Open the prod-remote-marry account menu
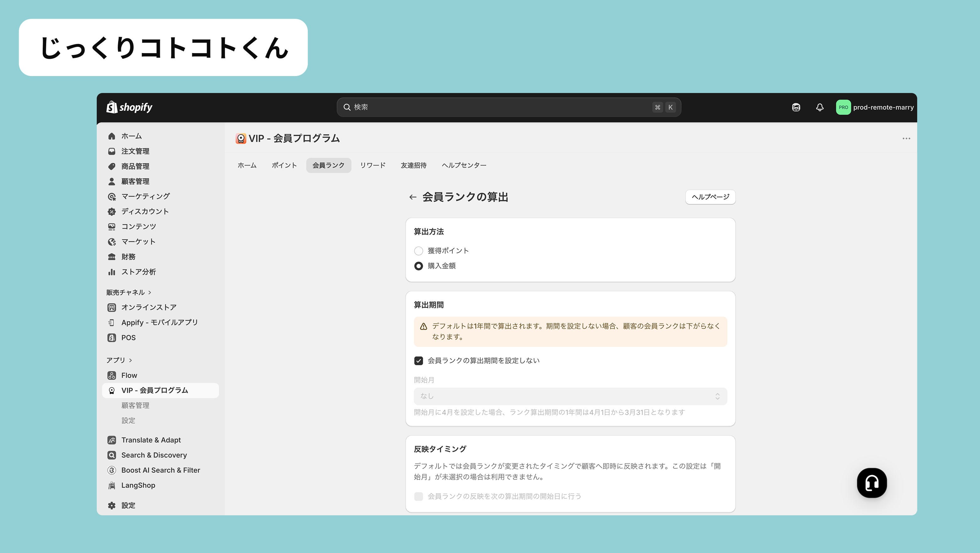Image resolution: width=980 pixels, height=553 pixels. click(875, 107)
